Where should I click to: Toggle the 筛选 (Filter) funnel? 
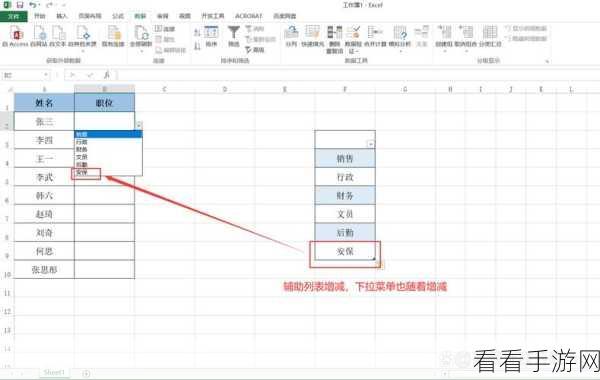pos(233,36)
